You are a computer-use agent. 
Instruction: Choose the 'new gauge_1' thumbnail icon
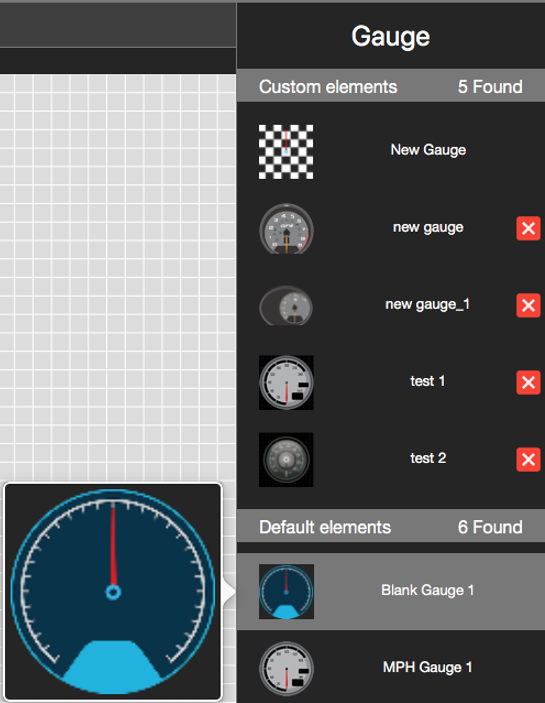point(286,305)
